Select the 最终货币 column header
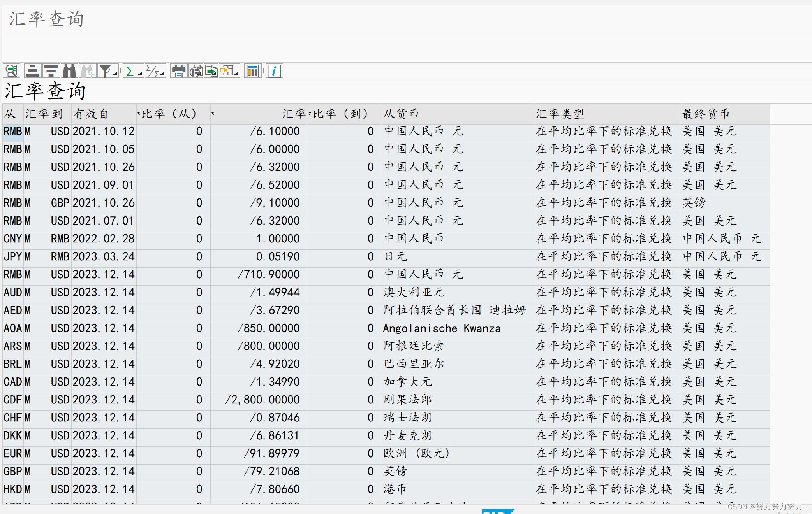Screen dimensions: 812x514 (705, 114)
